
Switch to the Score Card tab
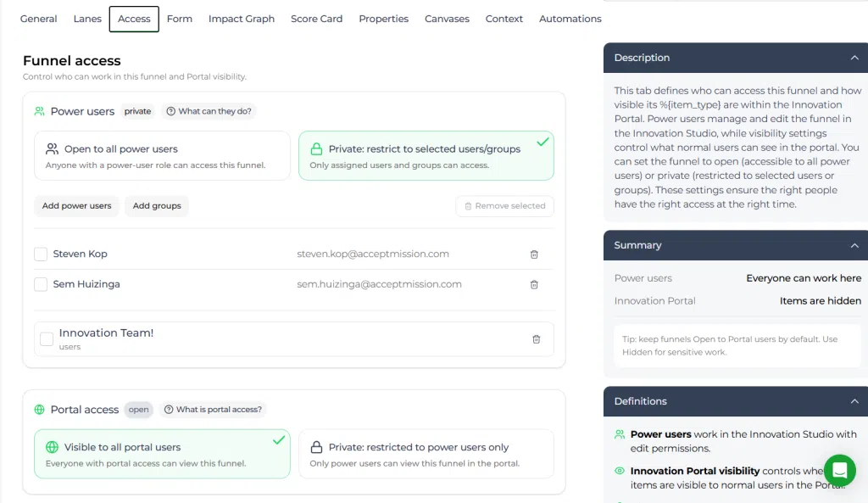coord(317,19)
